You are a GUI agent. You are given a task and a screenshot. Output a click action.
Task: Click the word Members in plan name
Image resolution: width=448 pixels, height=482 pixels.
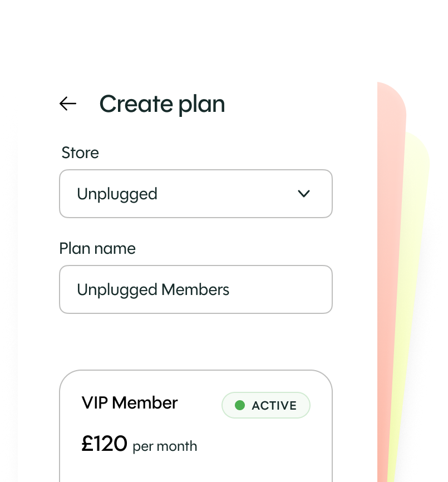pyautogui.click(x=195, y=289)
